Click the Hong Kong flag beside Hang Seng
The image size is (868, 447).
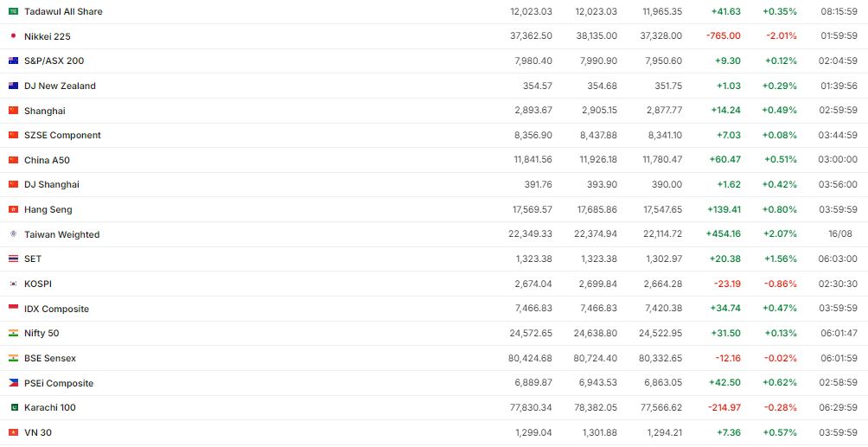(x=13, y=209)
